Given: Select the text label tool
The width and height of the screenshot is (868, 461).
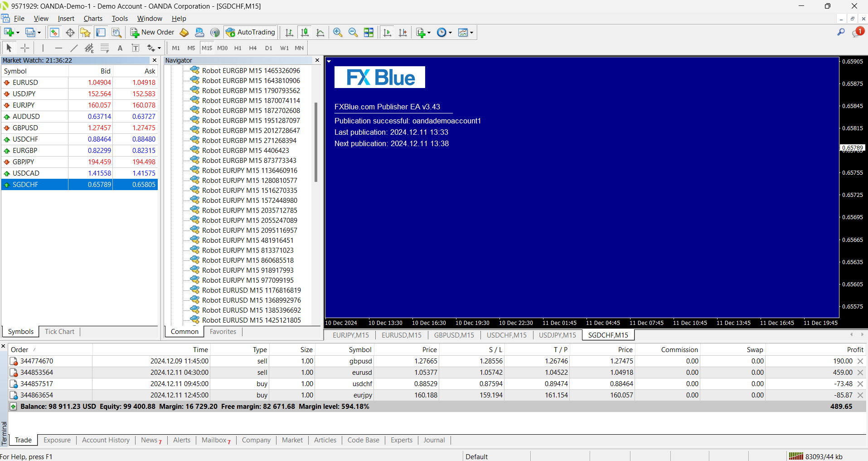Looking at the screenshot, I should (x=136, y=48).
